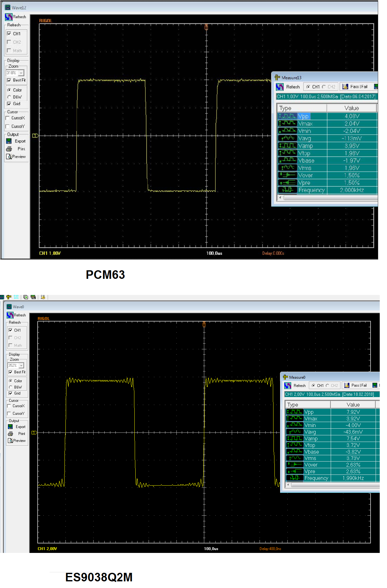Select Color radio button in Wave0

point(11,381)
